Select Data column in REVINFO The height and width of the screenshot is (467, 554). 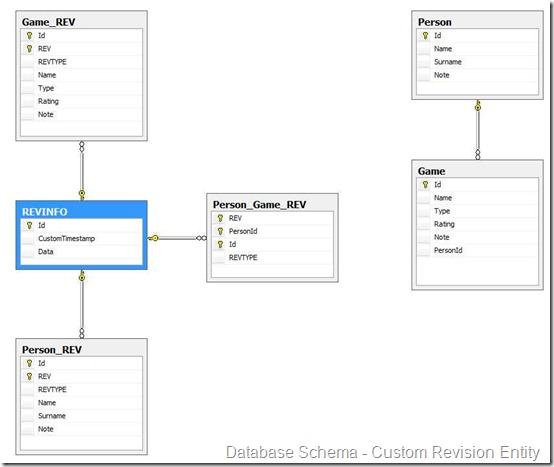[82, 252]
